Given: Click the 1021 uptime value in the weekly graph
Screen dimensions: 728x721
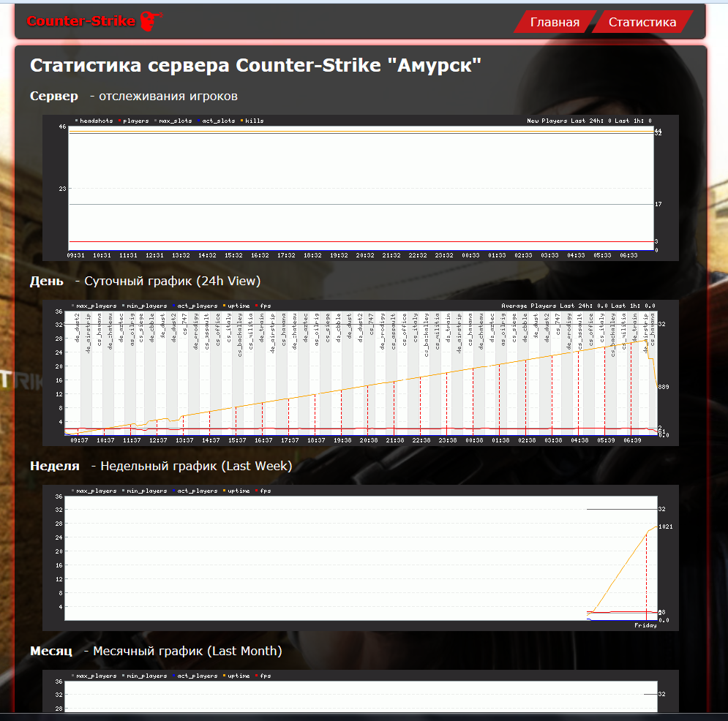Looking at the screenshot, I should pyautogui.click(x=665, y=526).
